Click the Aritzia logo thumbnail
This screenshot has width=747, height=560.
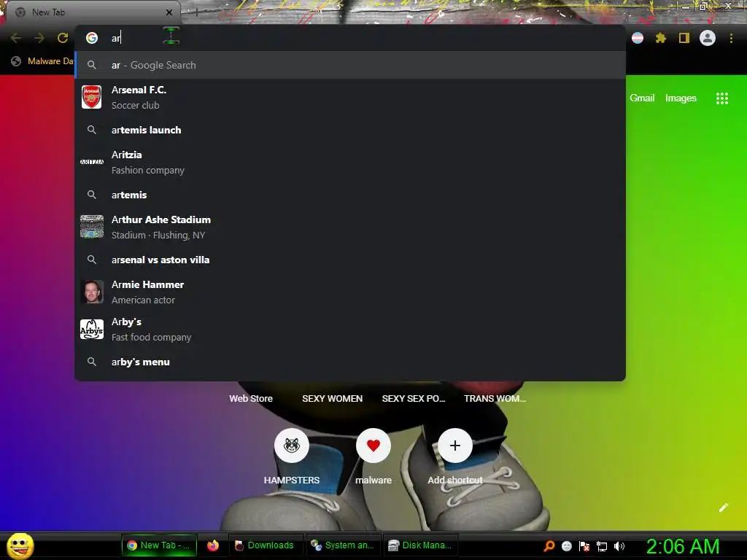91,162
